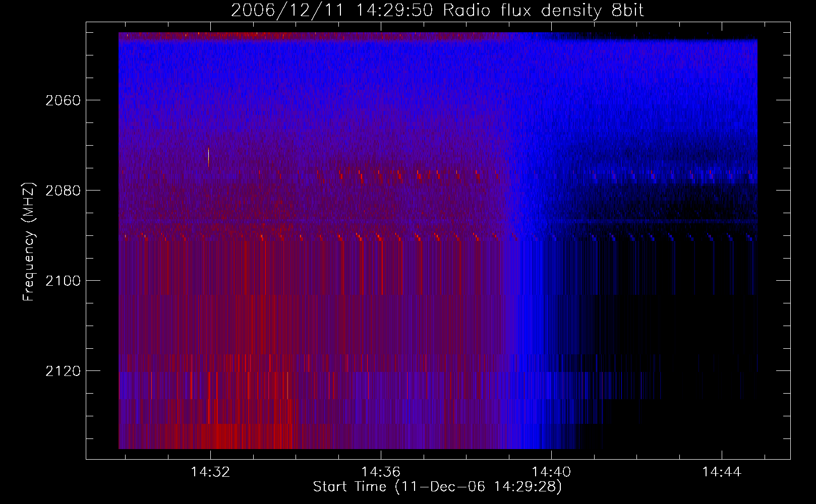Select the 2100 frequency axis label
Viewport: 816px width, 504px height.
[x=63, y=281]
